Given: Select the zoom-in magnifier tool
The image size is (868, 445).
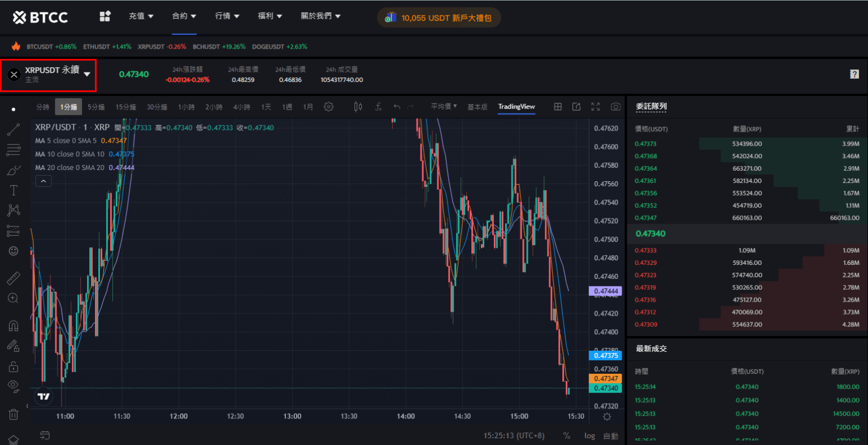Looking at the screenshot, I should point(14,298).
